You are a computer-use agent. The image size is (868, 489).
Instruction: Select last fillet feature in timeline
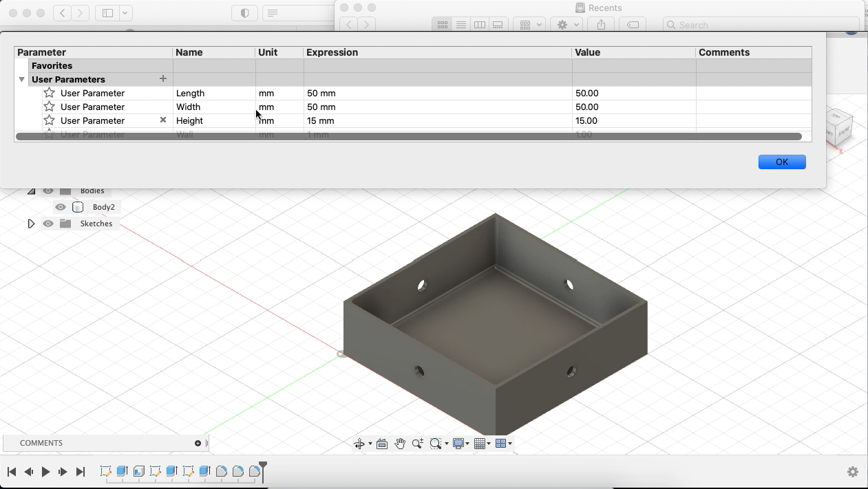point(254,471)
